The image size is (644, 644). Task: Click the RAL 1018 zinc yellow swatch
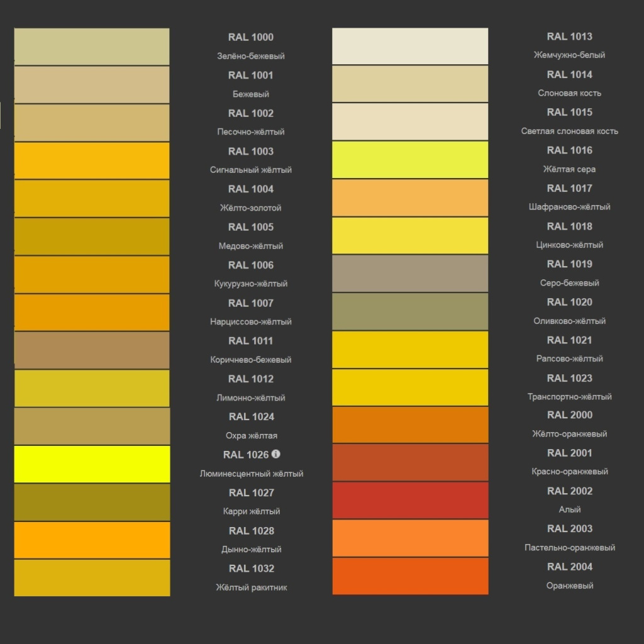tap(410, 236)
